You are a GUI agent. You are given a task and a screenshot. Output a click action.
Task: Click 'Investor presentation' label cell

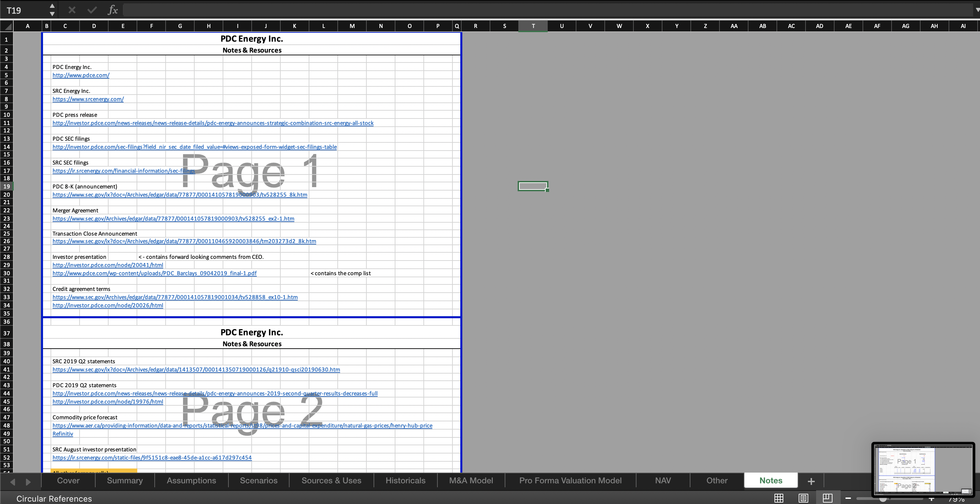point(79,257)
